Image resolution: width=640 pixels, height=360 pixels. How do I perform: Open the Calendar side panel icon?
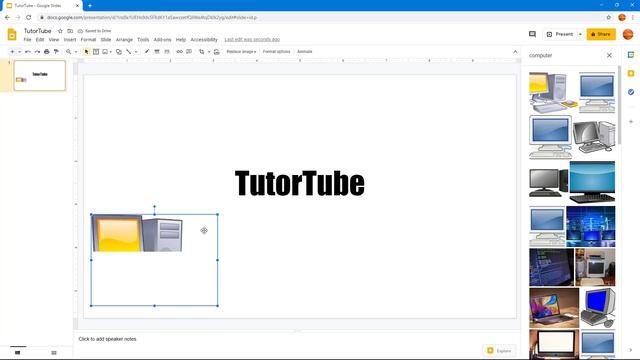point(631,55)
